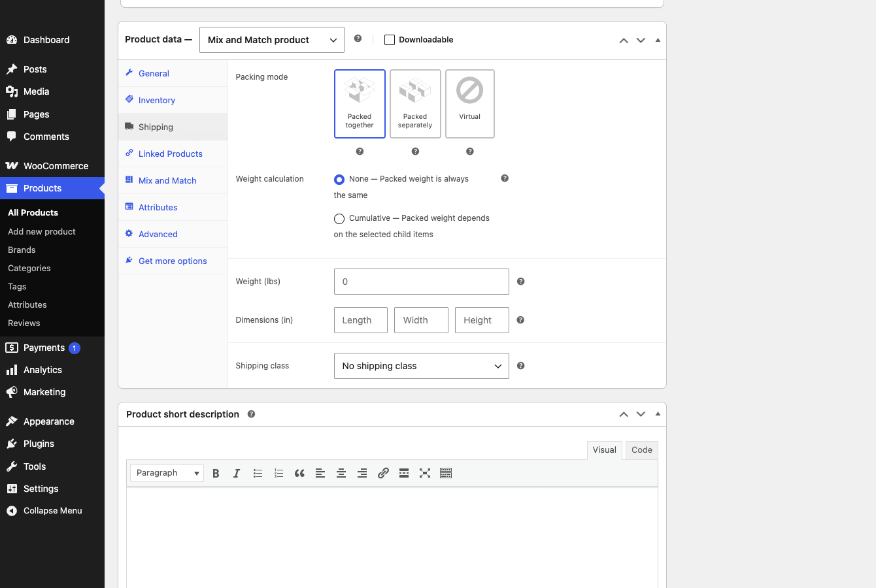
Task: Click the Weight (lbs) input field
Action: [x=422, y=282]
